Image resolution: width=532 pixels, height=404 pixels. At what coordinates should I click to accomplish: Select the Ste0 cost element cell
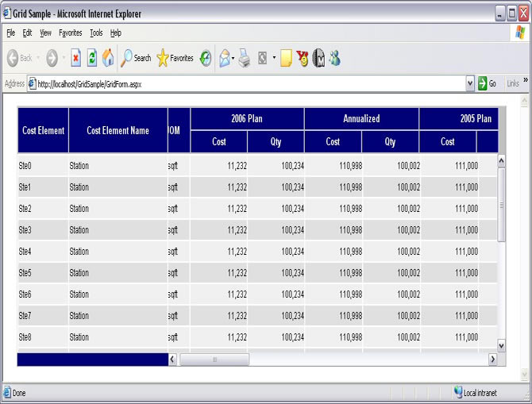[43, 166]
